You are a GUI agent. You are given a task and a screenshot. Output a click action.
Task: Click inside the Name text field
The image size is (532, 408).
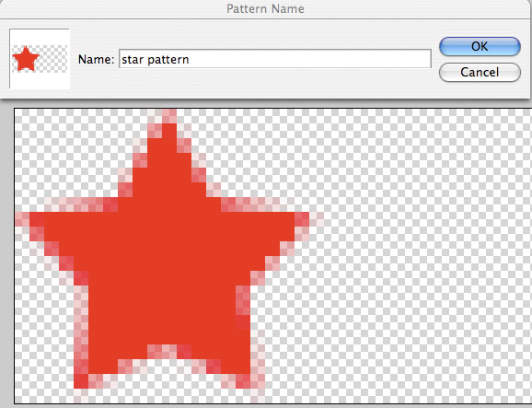(x=275, y=59)
